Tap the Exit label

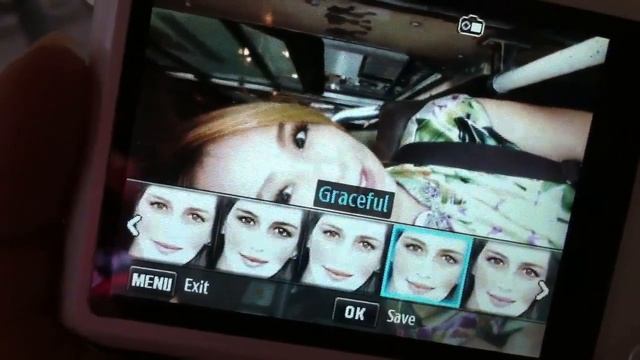196,286
